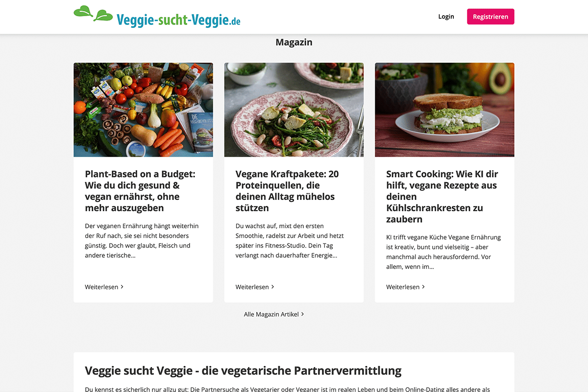
Task: Open Alle Magazin Artikel link
Action: coord(271,314)
